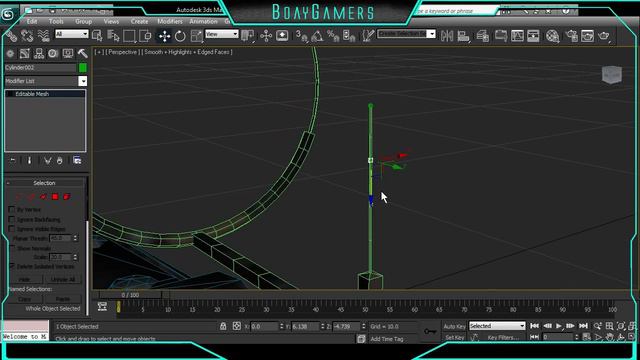This screenshot has width=640, height=360.
Task: Click Key Filters button
Action: [x=503, y=338]
